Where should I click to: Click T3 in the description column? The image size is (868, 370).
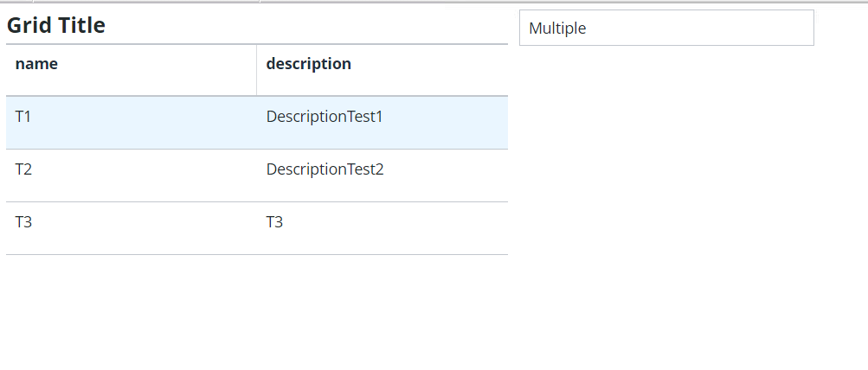pos(274,222)
